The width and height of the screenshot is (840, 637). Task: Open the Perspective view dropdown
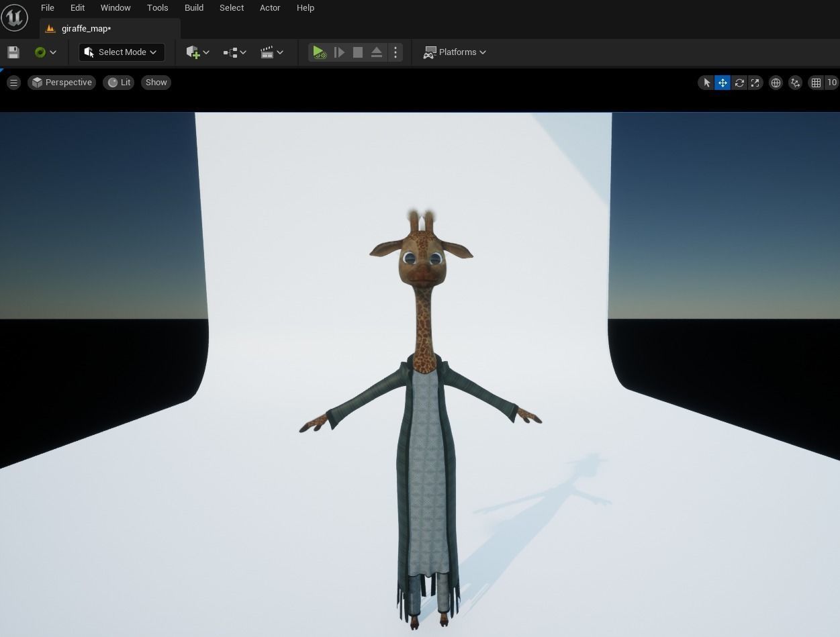[62, 83]
